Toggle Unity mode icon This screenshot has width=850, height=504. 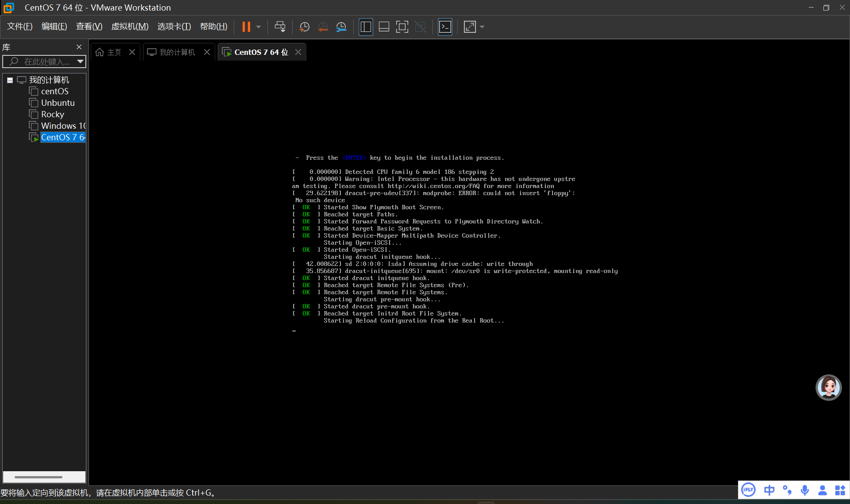(420, 27)
